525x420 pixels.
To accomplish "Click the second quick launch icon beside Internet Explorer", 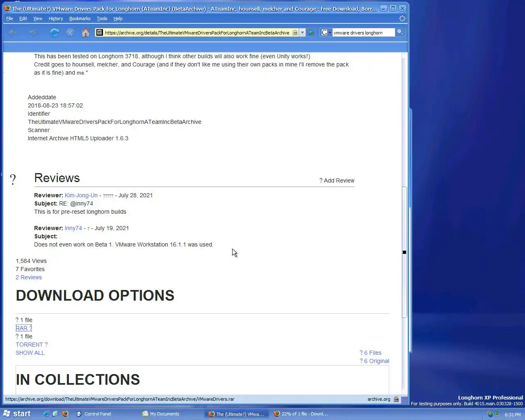I will (55, 414).
